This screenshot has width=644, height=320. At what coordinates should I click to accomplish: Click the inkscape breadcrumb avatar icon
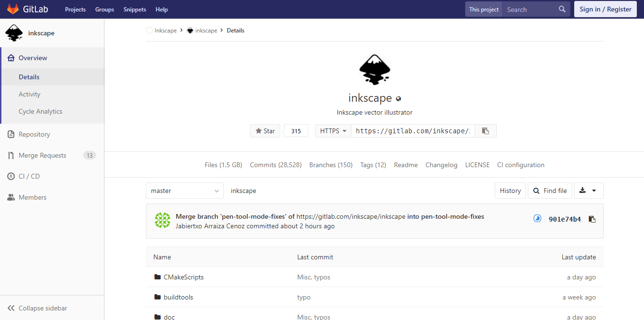(190, 30)
